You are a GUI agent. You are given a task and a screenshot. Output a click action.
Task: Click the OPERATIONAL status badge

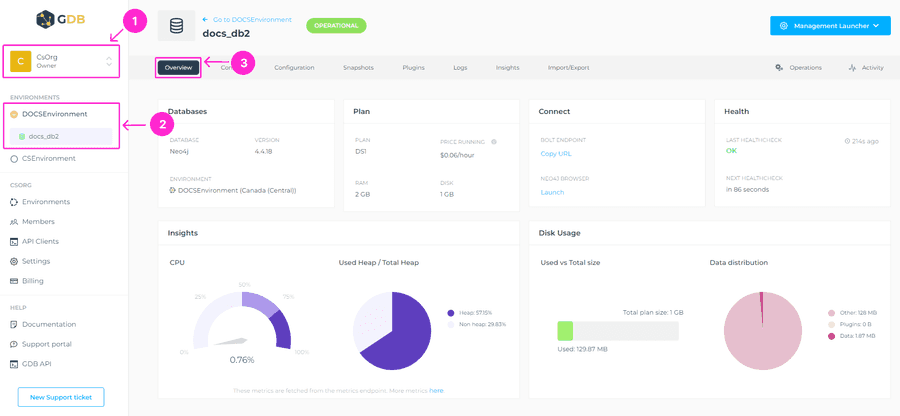(336, 25)
